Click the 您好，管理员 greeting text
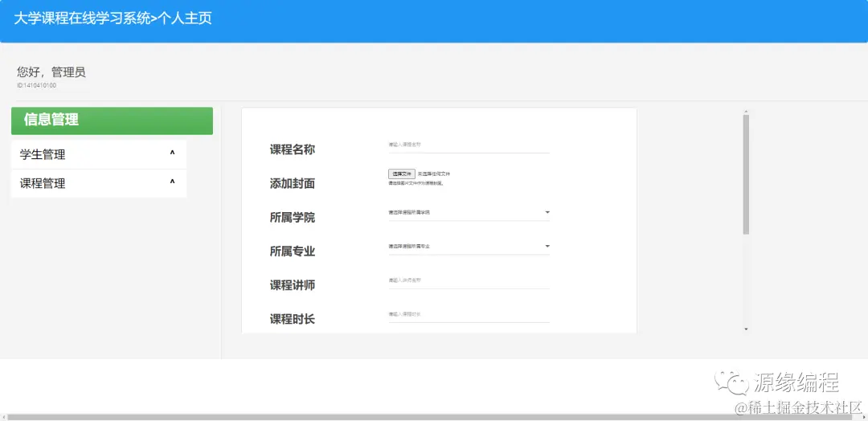This screenshot has height=421, width=868. 51,72
